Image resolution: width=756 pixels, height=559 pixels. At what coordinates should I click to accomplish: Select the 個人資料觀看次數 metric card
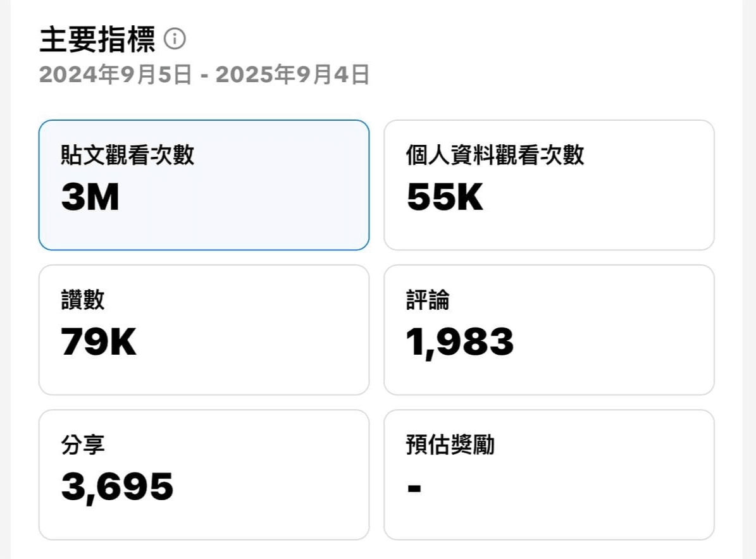click(548, 185)
